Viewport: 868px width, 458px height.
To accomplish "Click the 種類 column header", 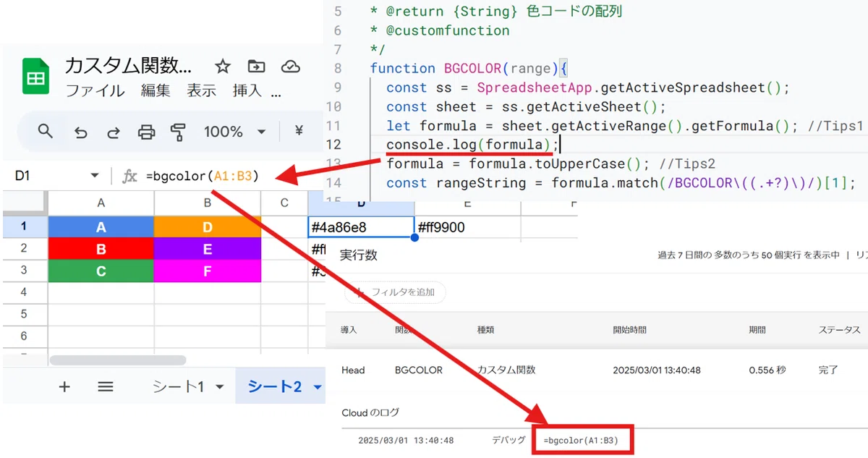I will [485, 330].
